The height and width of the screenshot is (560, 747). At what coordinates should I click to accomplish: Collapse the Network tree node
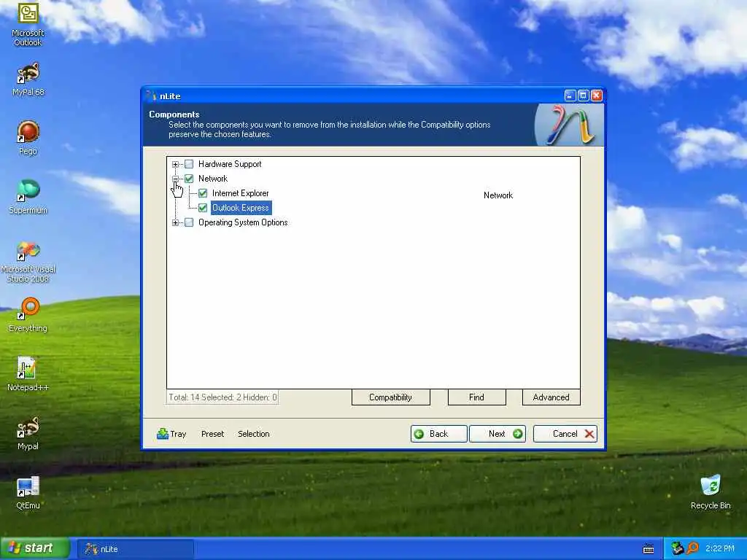click(x=175, y=179)
